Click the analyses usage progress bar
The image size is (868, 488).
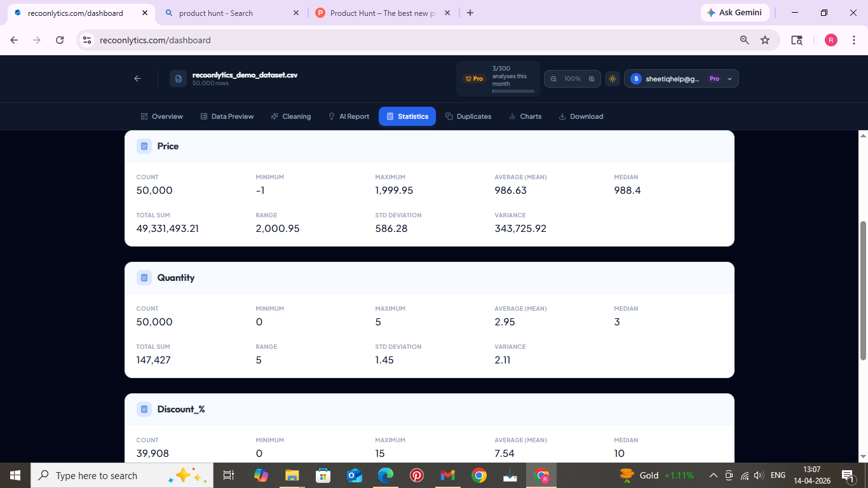click(x=513, y=91)
